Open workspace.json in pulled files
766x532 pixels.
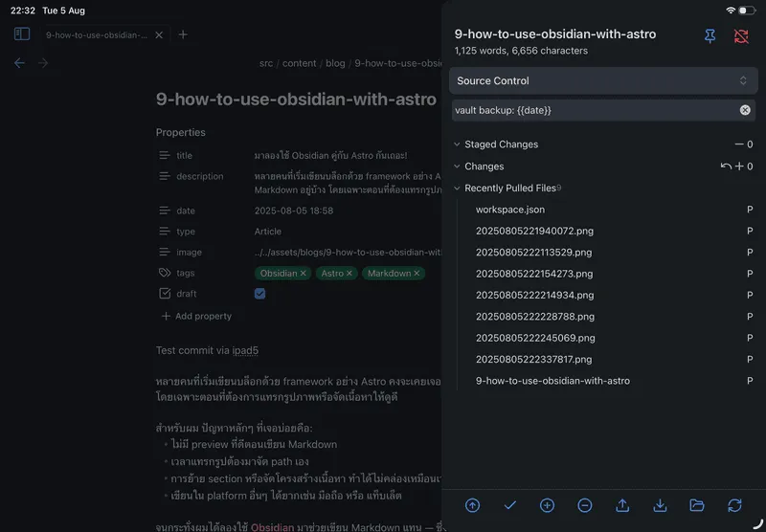click(x=510, y=210)
